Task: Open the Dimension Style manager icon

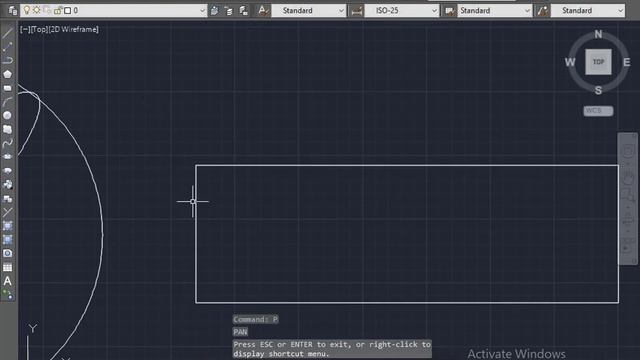Action: click(x=356, y=11)
